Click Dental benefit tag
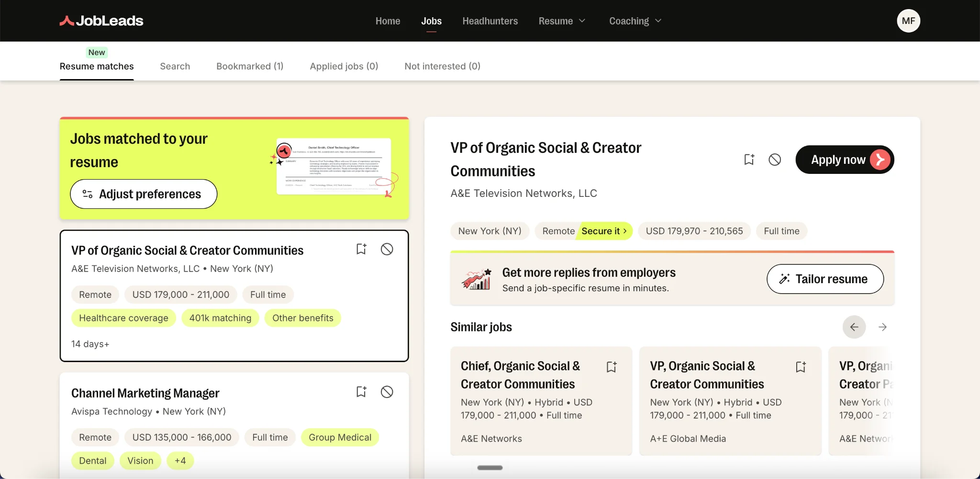Viewport: 980px width, 479px height. [x=93, y=461]
